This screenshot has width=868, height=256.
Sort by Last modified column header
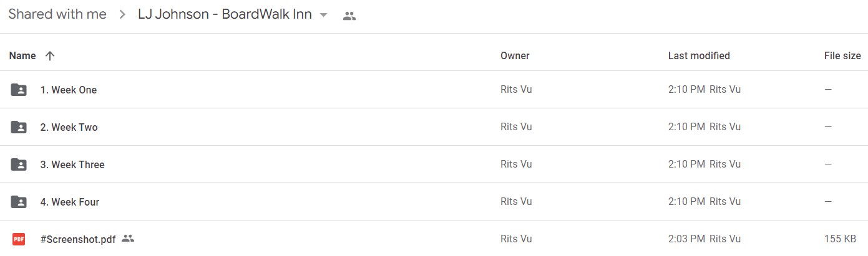(699, 55)
